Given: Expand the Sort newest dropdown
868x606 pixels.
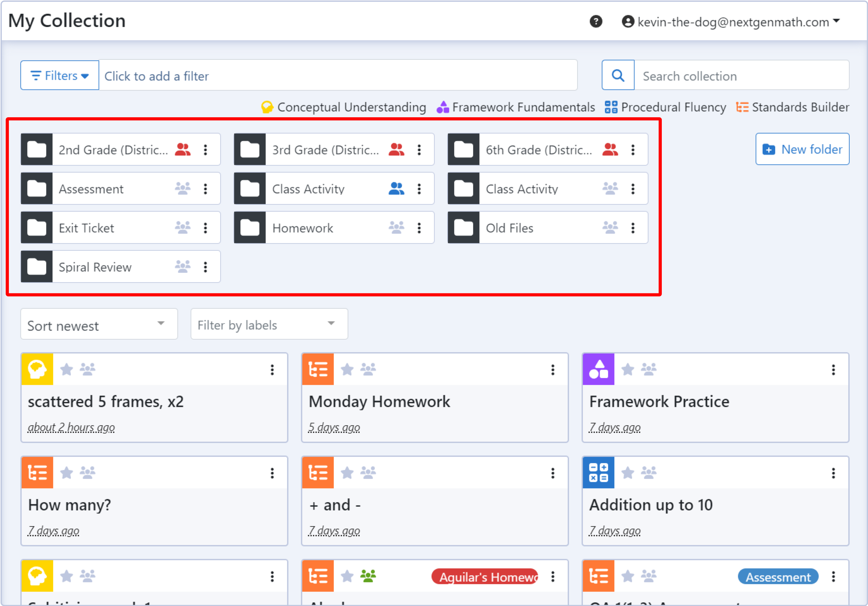Looking at the screenshot, I should [x=99, y=324].
